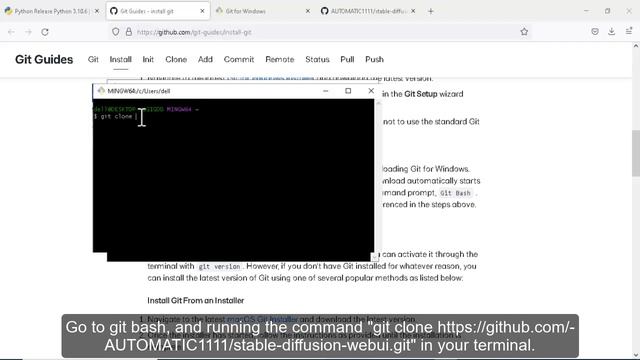The image size is (640, 360).
Task: Close the Git Guides install git tab
Action: (202, 11)
